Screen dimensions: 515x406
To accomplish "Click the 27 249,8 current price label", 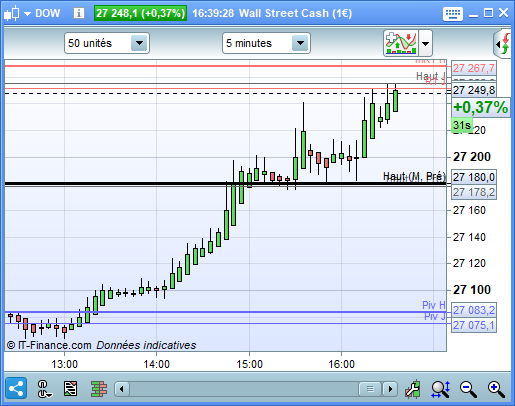I will click(x=474, y=90).
